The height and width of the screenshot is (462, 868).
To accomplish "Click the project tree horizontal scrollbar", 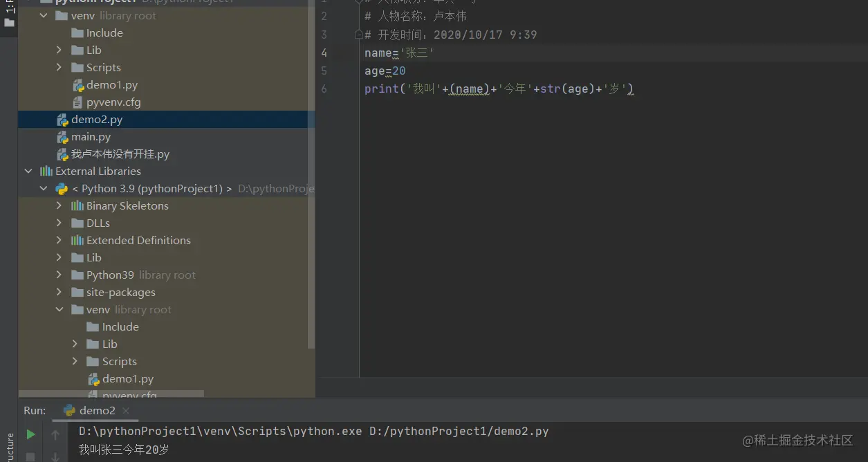I will (111, 394).
